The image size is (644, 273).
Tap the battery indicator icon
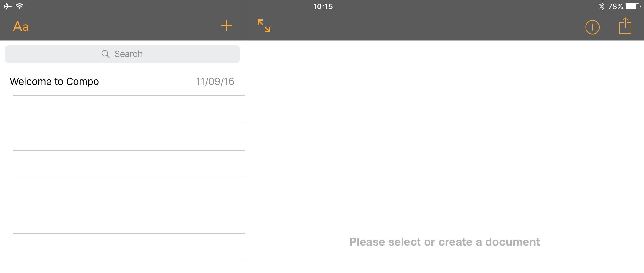point(633,6)
